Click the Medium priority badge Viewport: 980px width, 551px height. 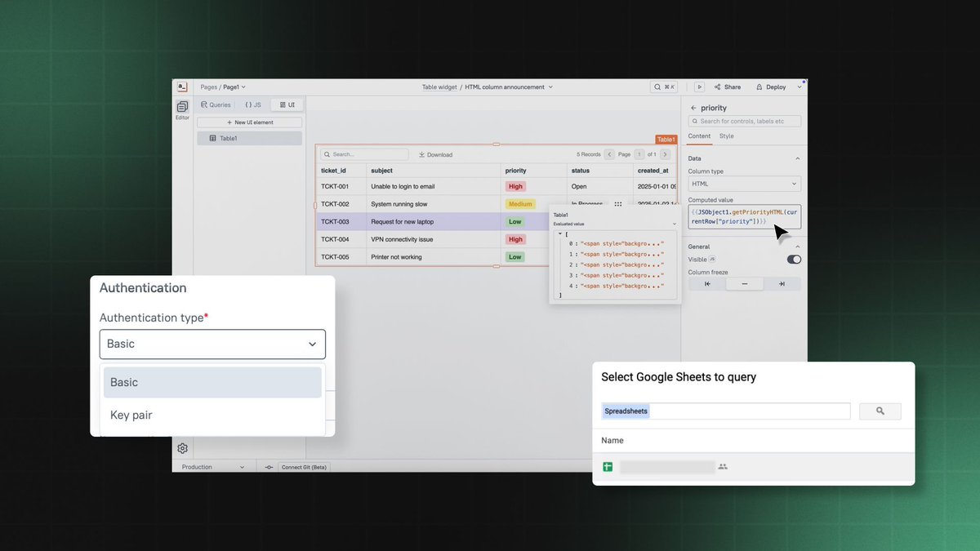tap(520, 204)
